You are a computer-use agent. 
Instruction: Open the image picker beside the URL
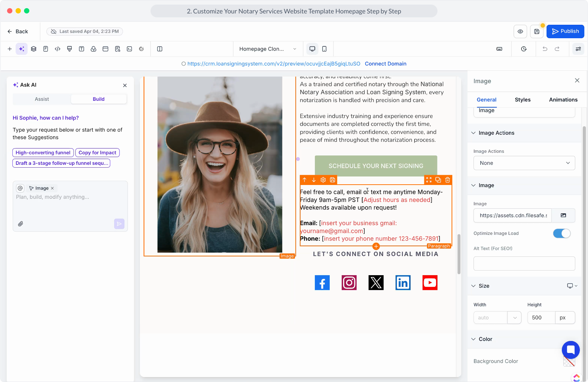563,215
